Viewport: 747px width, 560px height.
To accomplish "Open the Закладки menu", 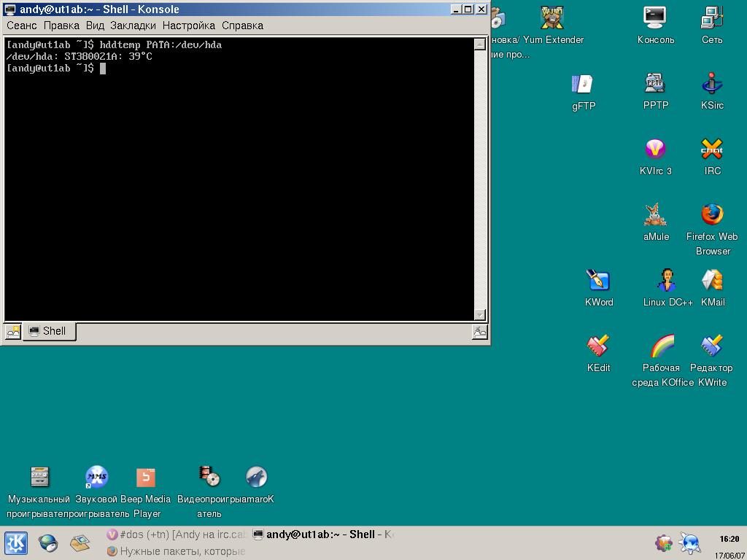I will pyautogui.click(x=133, y=26).
